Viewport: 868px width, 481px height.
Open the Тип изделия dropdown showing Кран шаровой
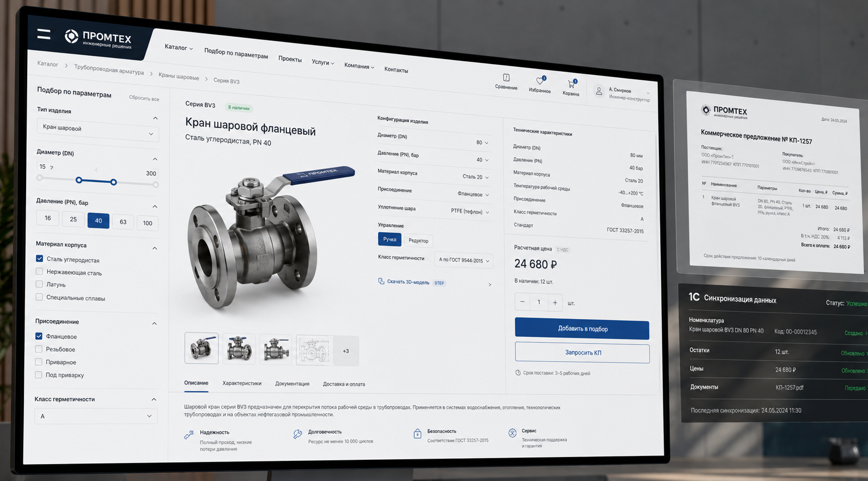point(98,130)
